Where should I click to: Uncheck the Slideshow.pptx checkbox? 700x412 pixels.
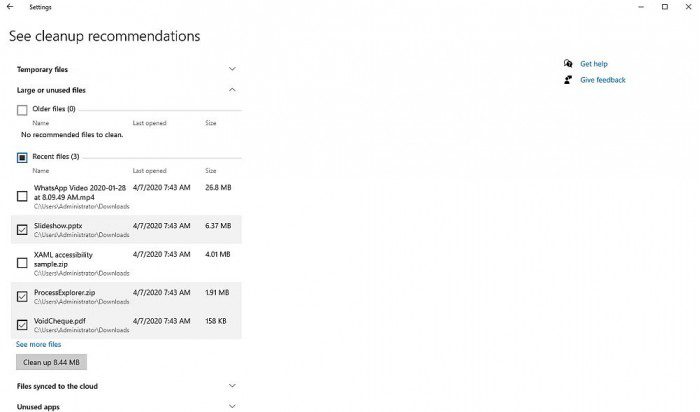tap(22, 230)
